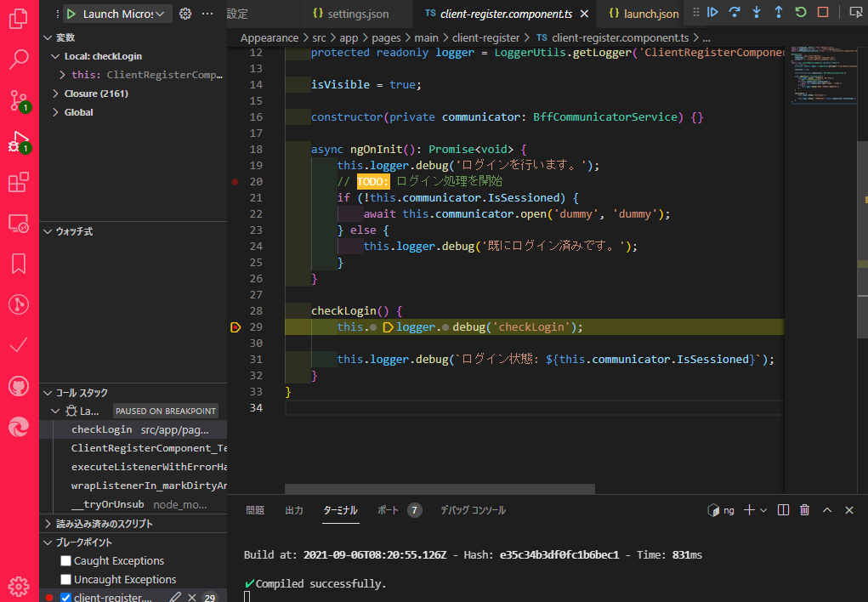Click the minimap to jump within the file

click(823, 77)
